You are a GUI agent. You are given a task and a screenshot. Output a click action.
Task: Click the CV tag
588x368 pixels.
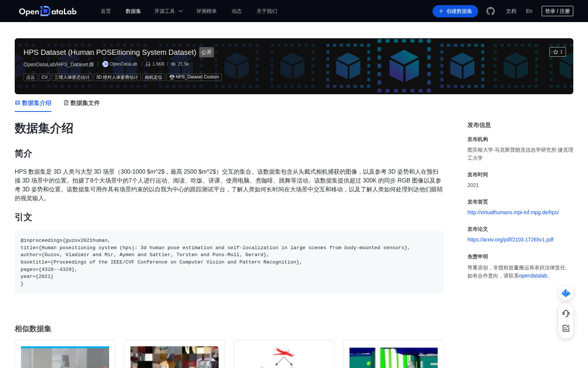[44, 77]
